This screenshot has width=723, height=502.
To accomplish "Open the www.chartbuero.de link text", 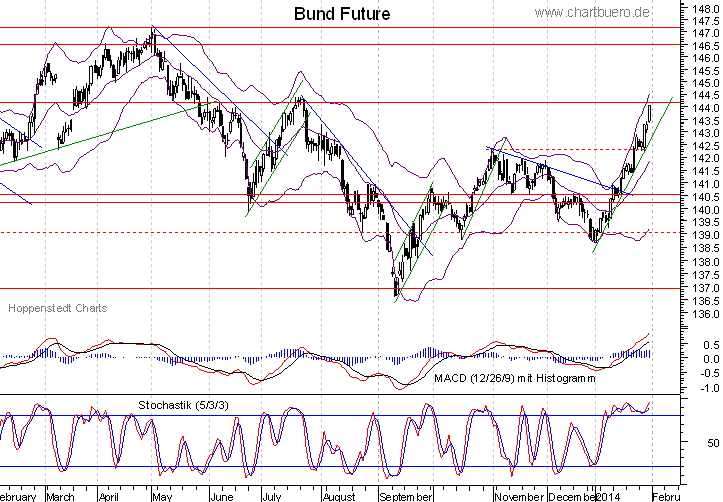I will 592,12.
